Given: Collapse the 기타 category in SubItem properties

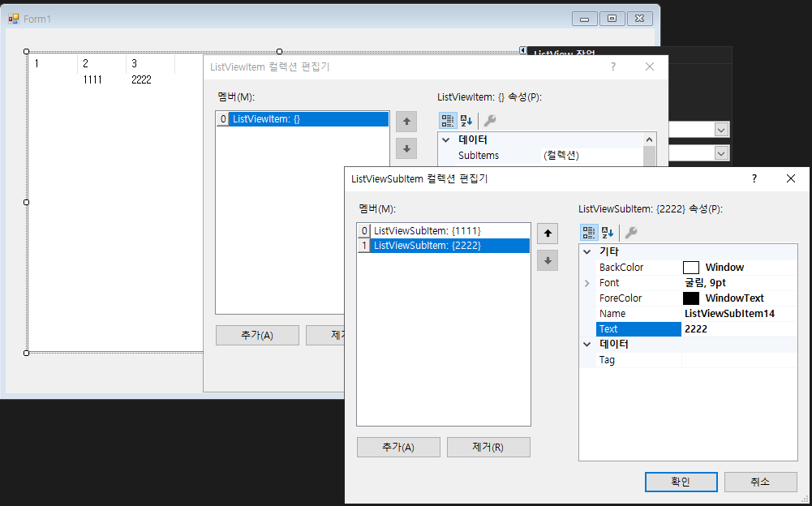Looking at the screenshot, I should pyautogui.click(x=586, y=251).
